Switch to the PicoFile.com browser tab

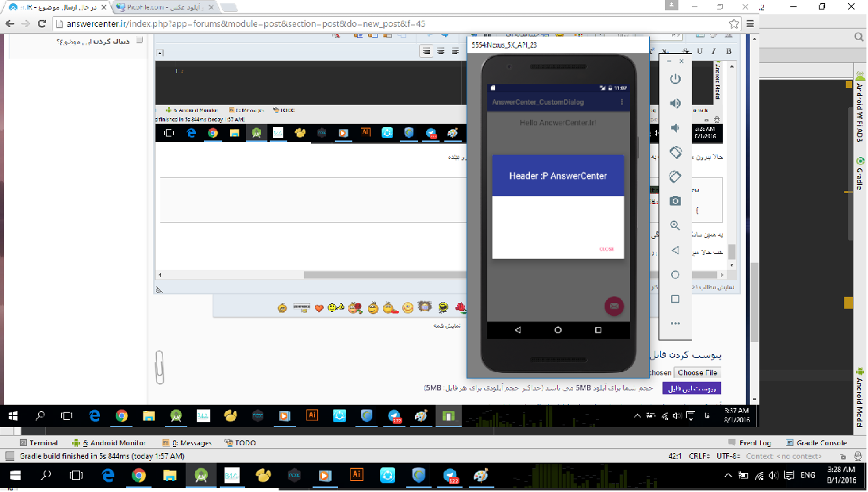click(x=159, y=6)
